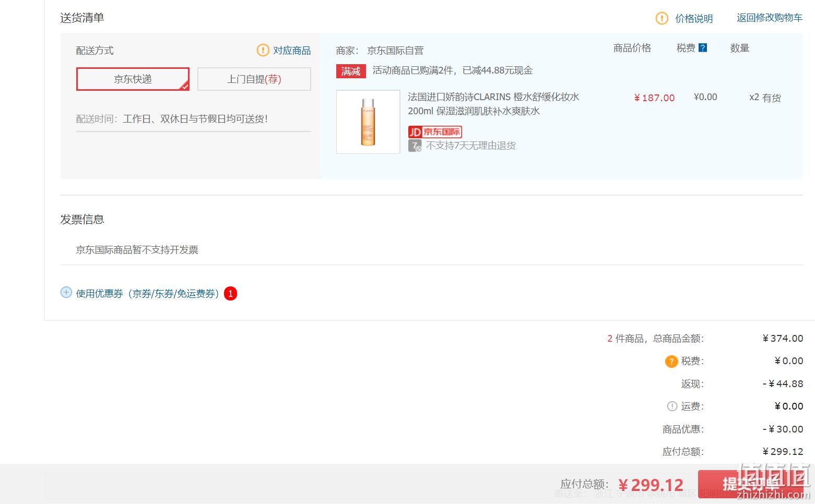815x504 pixels.
Task: Open the 价格说明 link
Action: (694, 19)
